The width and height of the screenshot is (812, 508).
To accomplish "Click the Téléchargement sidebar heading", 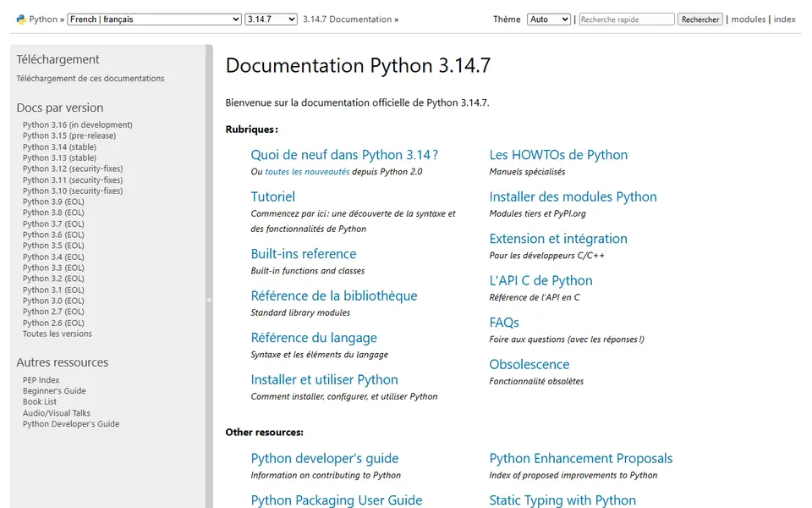I will pyautogui.click(x=58, y=59).
